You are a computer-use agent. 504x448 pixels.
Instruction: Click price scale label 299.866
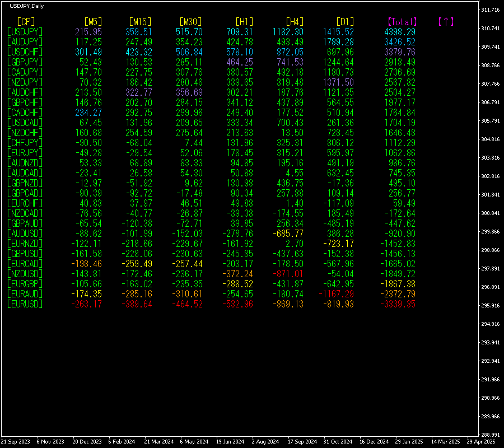491,232
